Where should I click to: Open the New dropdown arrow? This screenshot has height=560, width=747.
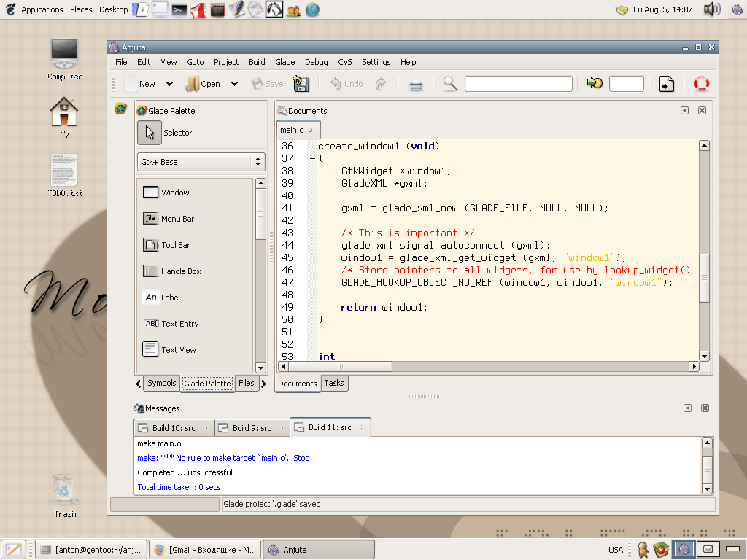169,84
